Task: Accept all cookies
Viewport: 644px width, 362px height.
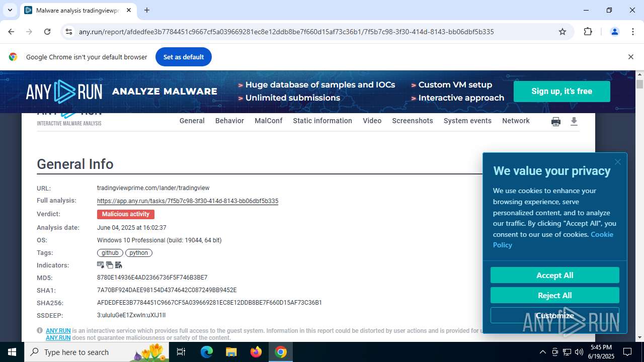Action: point(555,276)
